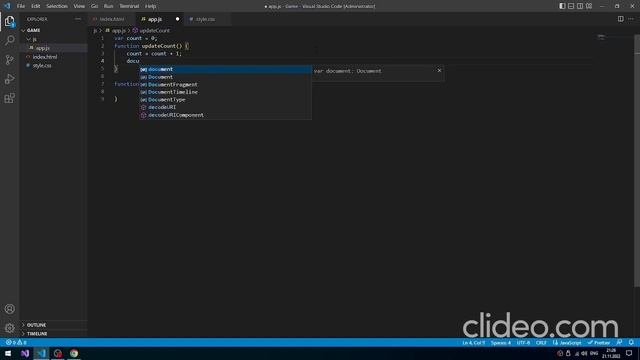Open the Accounts menu icon

pyautogui.click(x=9, y=309)
